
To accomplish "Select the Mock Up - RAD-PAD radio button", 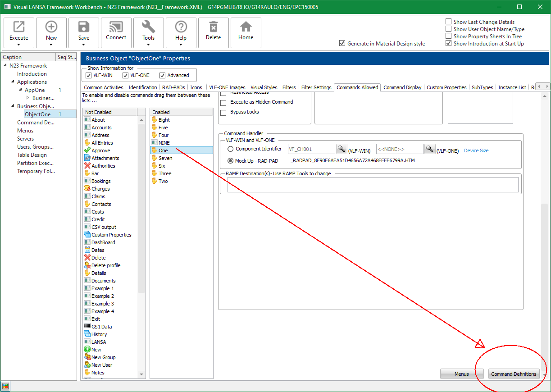I will pos(231,161).
